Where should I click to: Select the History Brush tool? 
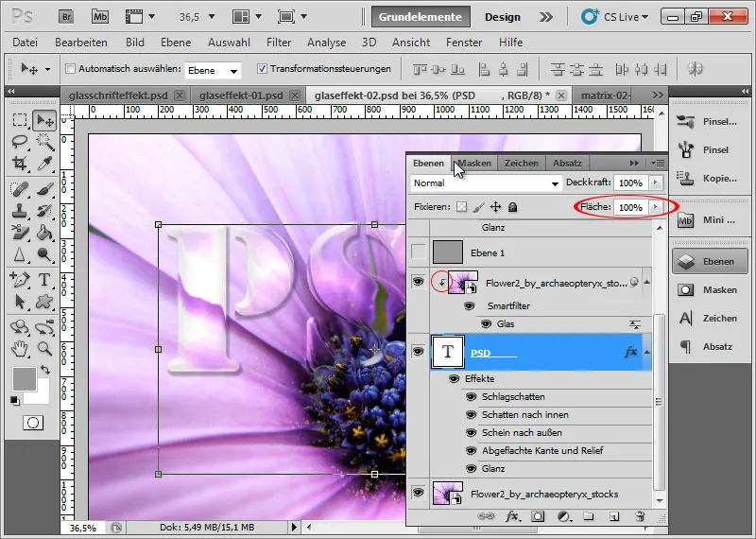pos(44,211)
